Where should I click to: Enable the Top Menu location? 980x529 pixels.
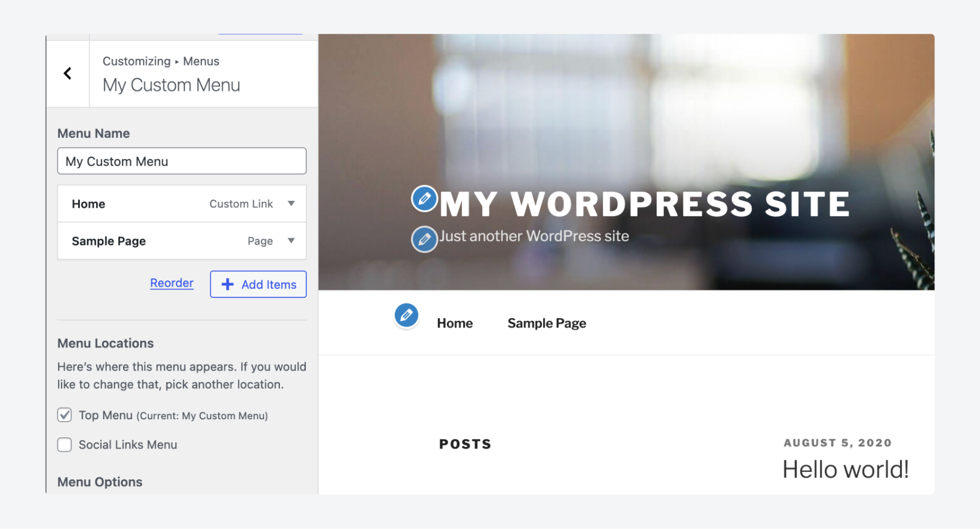[x=64, y=415]
